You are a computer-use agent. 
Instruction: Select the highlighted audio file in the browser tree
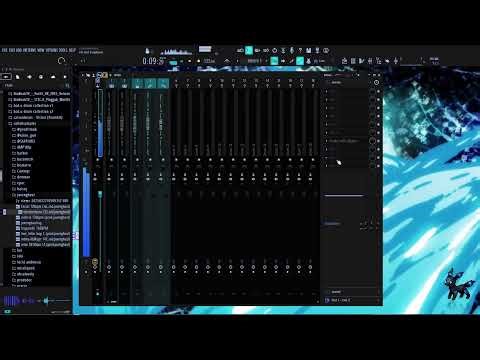tap(44, 212)
